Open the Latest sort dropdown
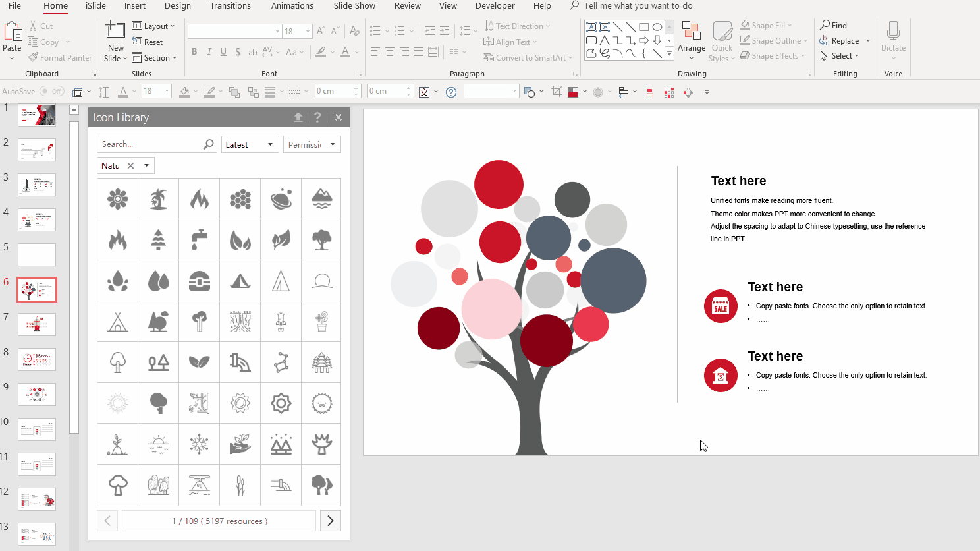The image size is (980, 551). [x=250, y=144]
